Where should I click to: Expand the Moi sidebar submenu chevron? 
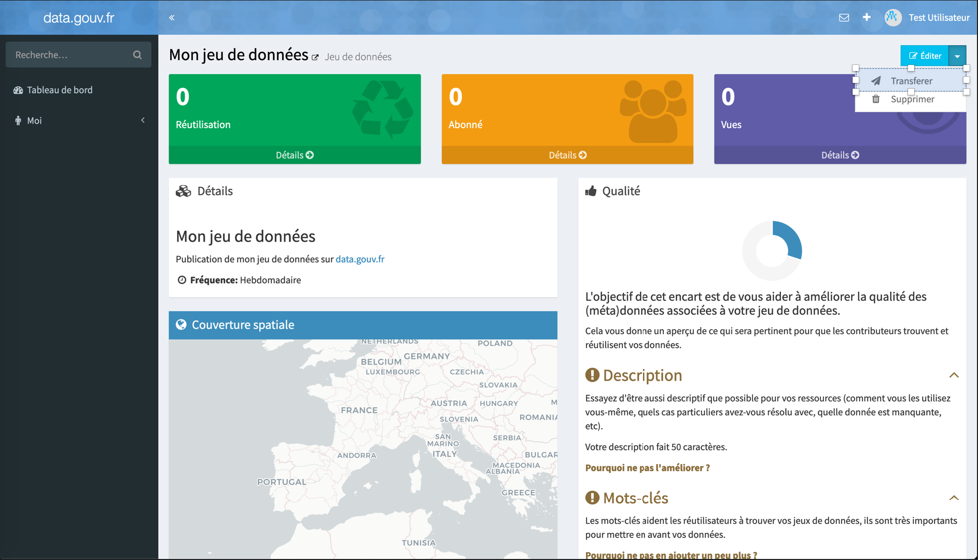[x=143, y=120]
